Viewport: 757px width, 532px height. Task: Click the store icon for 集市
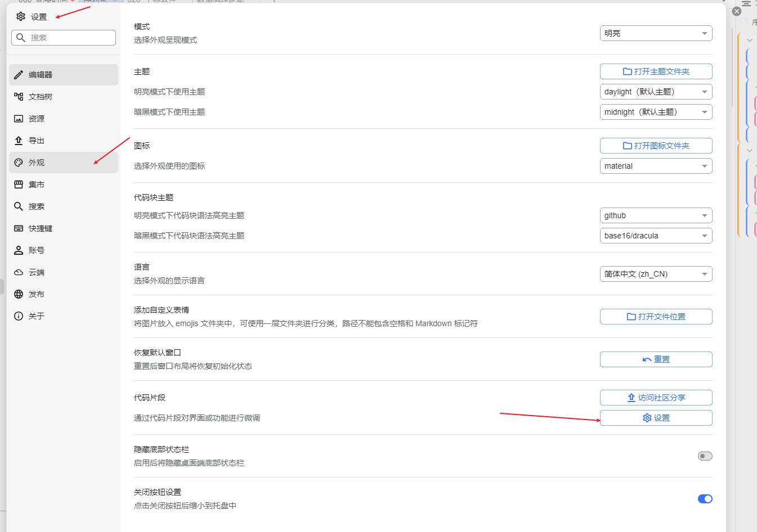19,184
